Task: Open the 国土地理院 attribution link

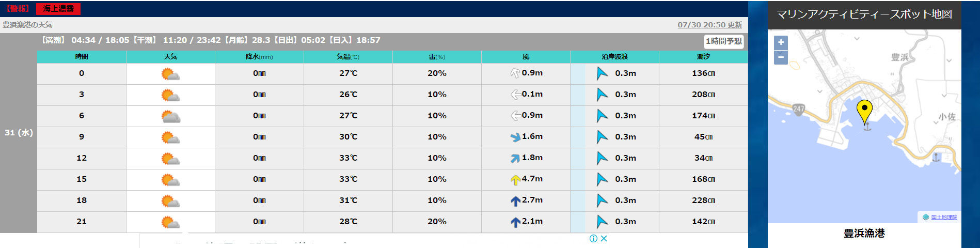Action: click(944, 217)
